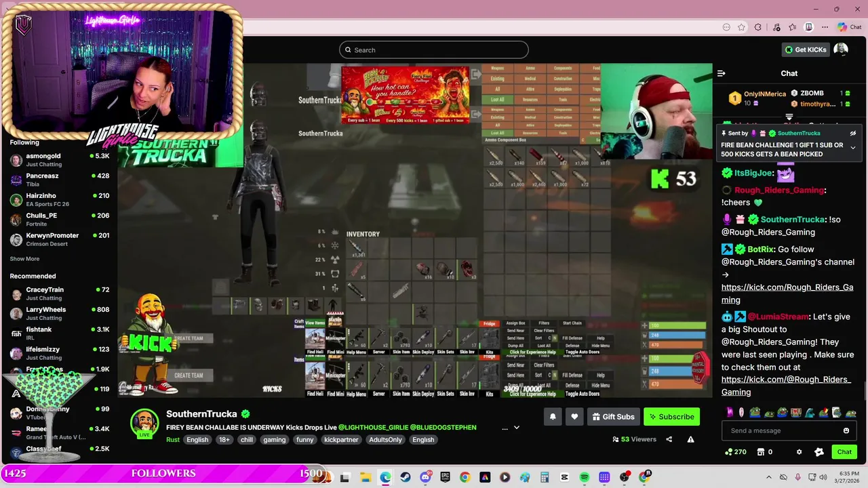Click ItsBigJoe username in chat
This screenshot has height=488, width=868.
point(753,173)
